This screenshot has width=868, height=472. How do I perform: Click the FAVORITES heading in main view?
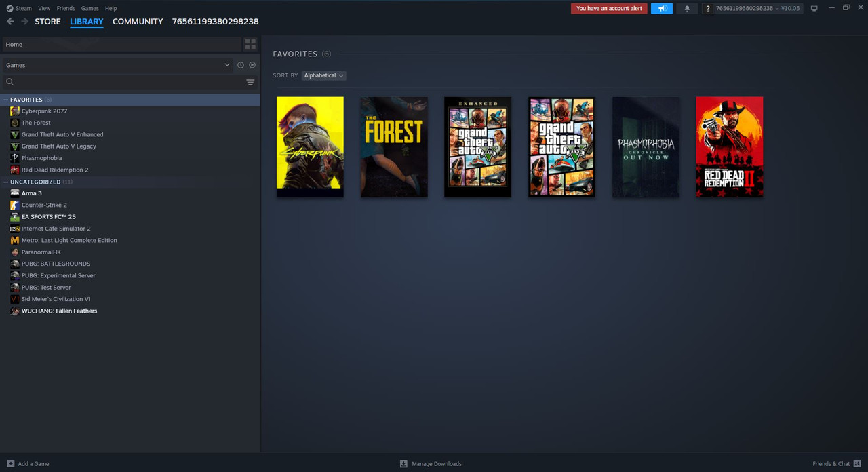[295, 54]
